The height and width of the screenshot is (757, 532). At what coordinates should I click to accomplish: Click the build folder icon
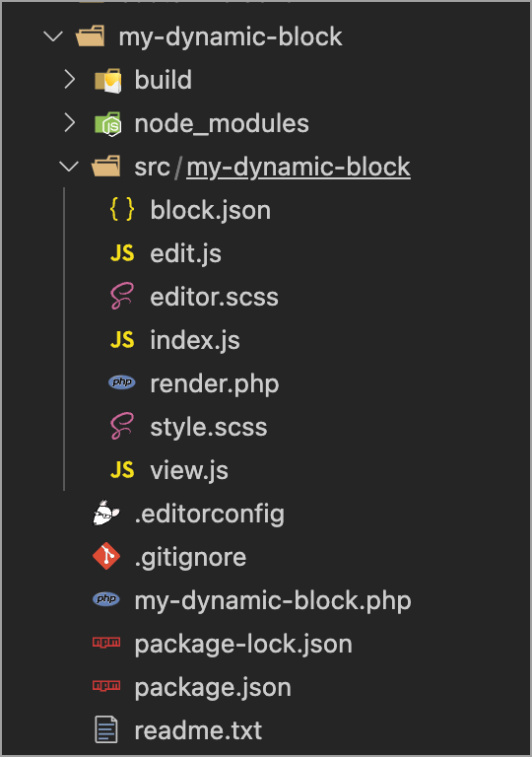(x=108, y=81)
